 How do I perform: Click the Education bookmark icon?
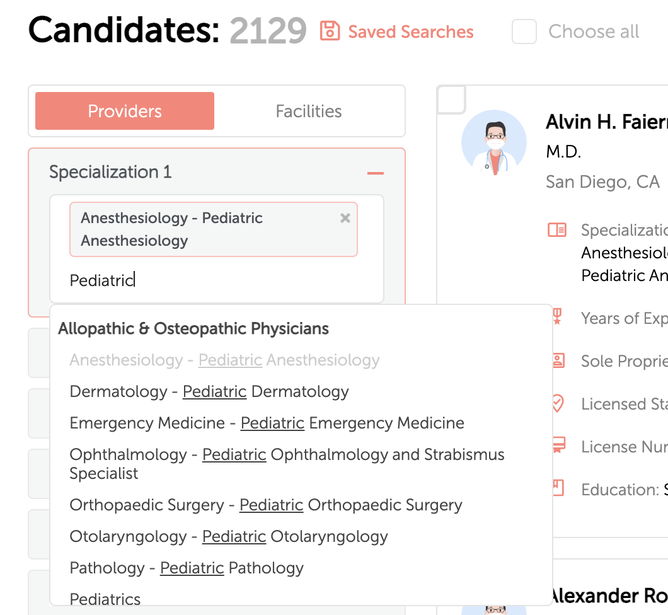point(558,488)
